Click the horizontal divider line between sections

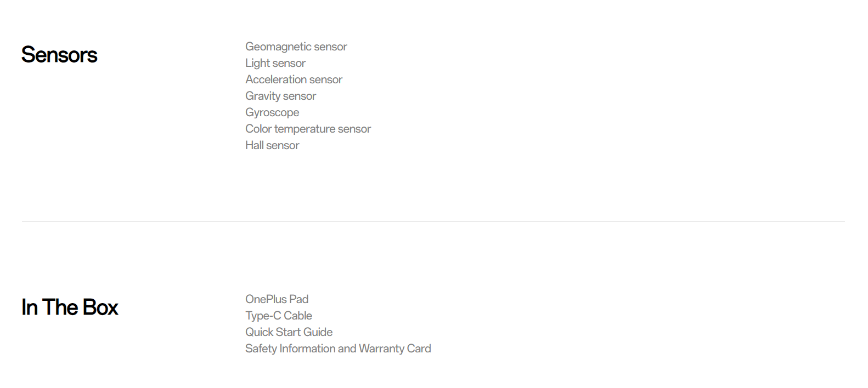[x=433, y=221]
